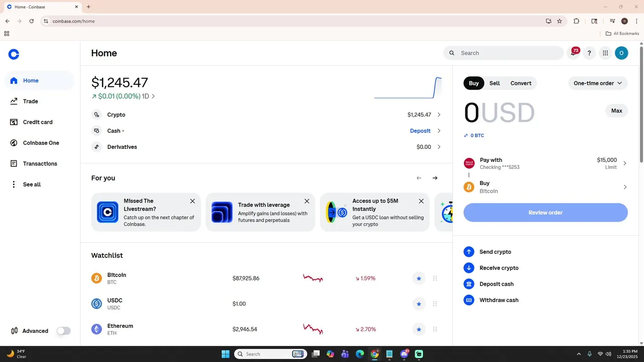The width and height of the screenshot is (644, 362).
Task: Click the Cash row icon
Action: pyautogui.click(x=97, y=131)
